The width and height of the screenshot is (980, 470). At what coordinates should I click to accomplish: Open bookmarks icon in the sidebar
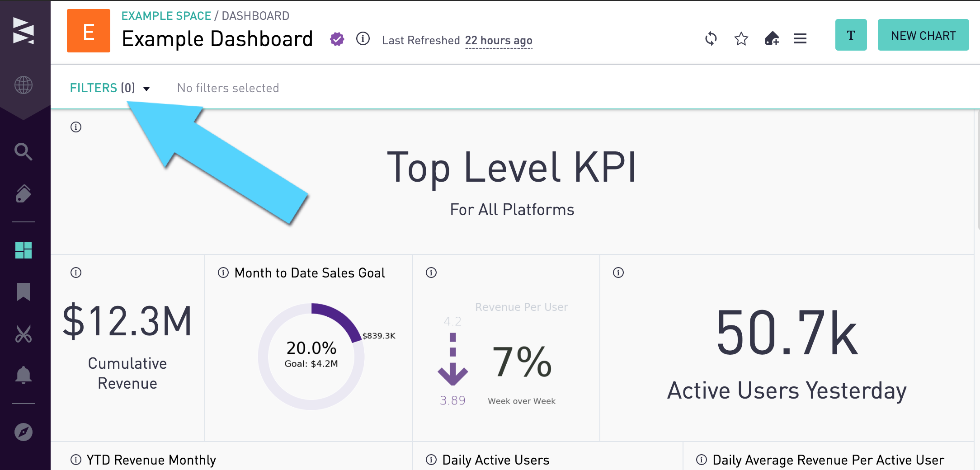pyautogui.click(x=24, y=291)
